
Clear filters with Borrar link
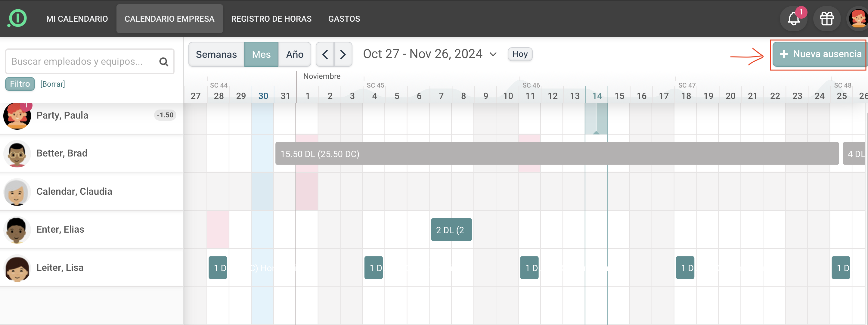coord(53,84)
